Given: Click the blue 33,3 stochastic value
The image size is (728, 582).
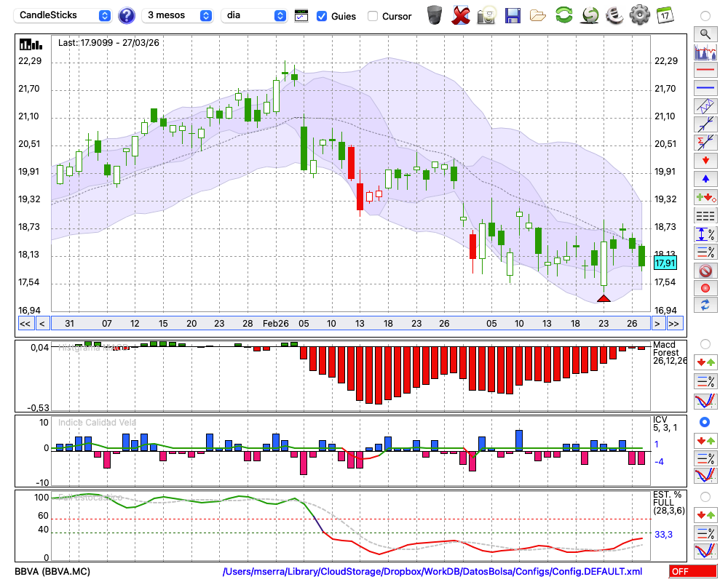Looking at the screenshot, I should [663, 534].
